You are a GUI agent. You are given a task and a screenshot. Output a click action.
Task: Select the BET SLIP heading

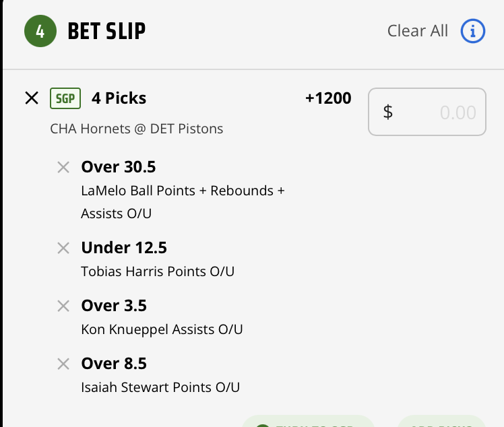(x=106, y=32)
